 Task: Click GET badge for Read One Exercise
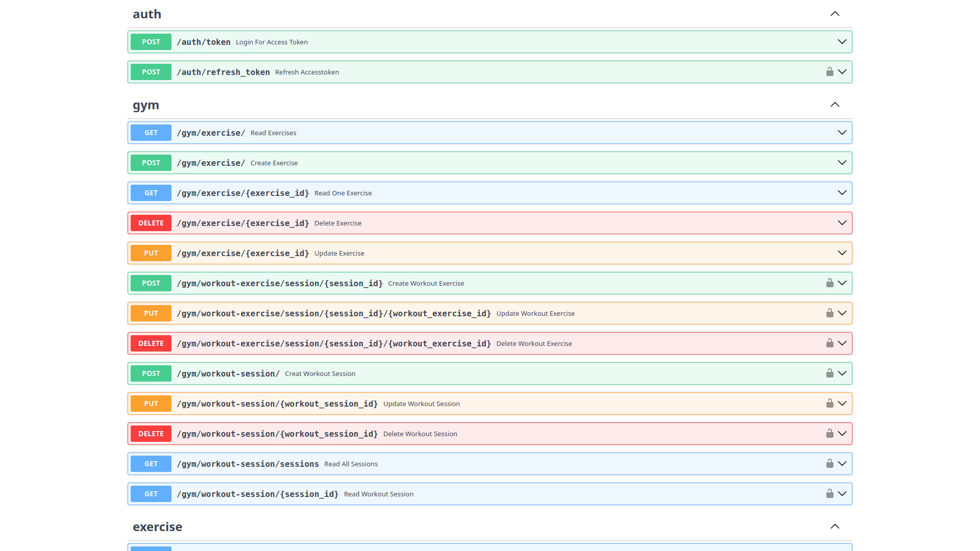151,193
